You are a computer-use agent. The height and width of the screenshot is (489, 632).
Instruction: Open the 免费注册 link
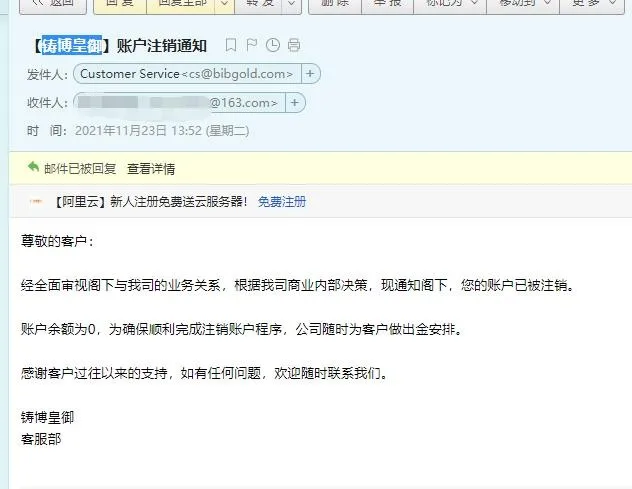[x=282, y=201]
